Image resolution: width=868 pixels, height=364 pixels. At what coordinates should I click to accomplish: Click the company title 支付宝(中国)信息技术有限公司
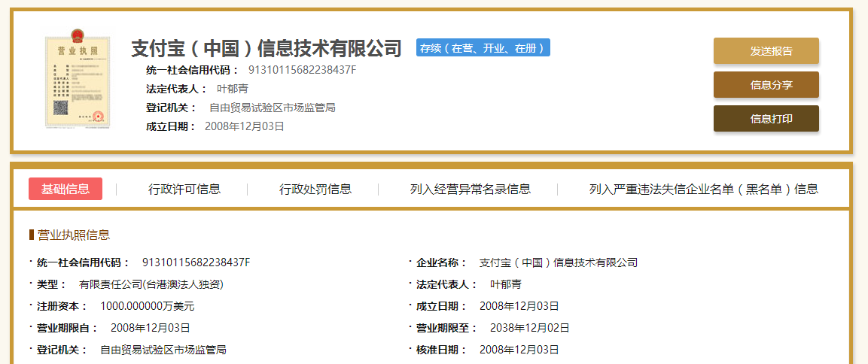266,48
